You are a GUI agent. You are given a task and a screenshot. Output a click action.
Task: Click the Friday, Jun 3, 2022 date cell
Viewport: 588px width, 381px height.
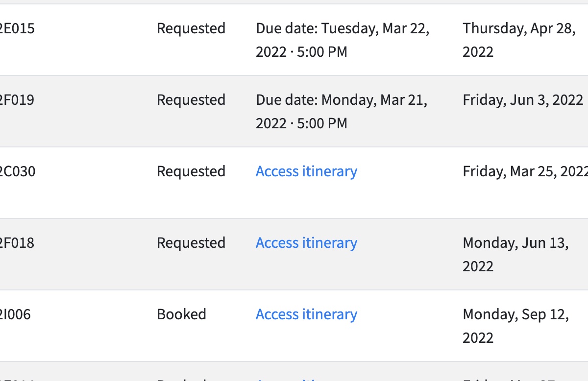523,100
